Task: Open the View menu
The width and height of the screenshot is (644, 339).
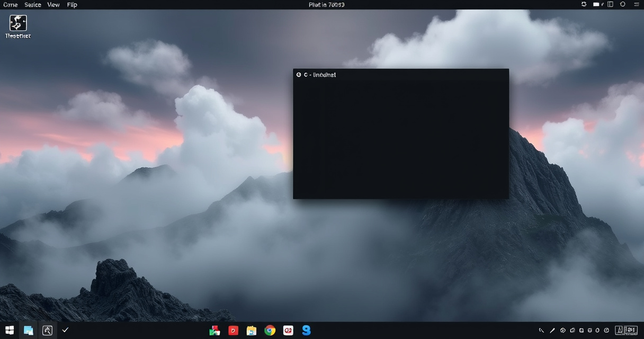Action: point(53,5)
